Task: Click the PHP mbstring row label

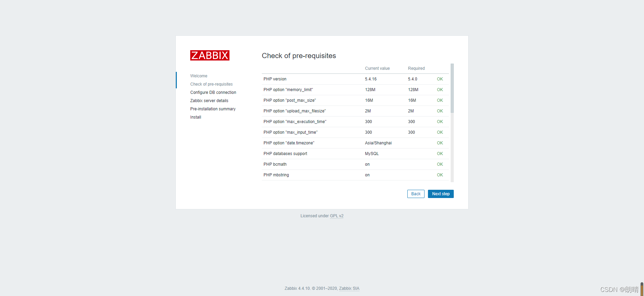Action: click(x=276, y=175)
